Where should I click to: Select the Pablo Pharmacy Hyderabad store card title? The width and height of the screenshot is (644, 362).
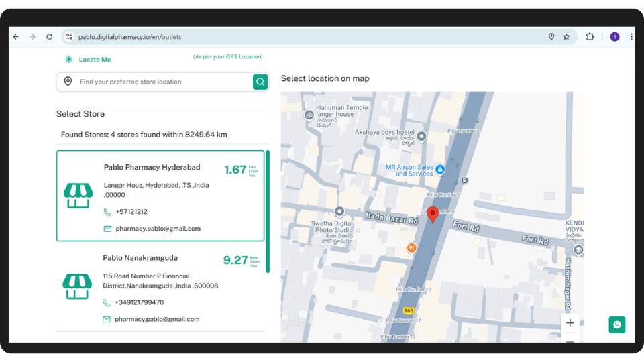coord(152,167)
